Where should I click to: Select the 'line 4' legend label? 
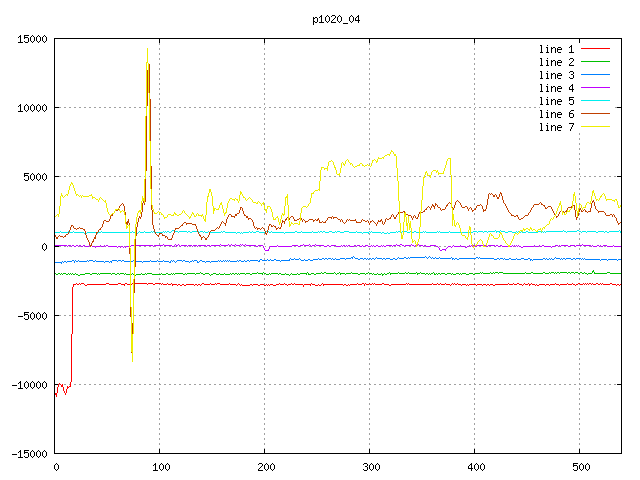click(556, 88)
